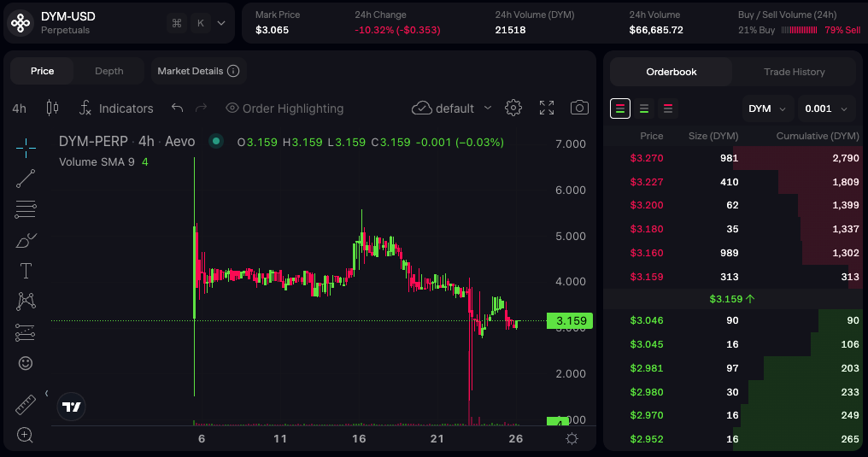Undo the last chart action

[x=177, y=108]
